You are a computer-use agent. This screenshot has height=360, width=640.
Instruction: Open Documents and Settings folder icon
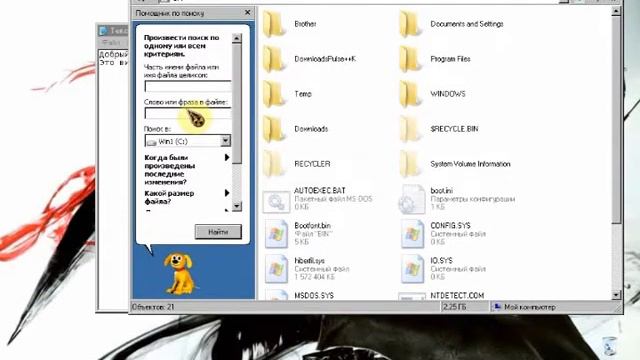(x=410, y=24)
